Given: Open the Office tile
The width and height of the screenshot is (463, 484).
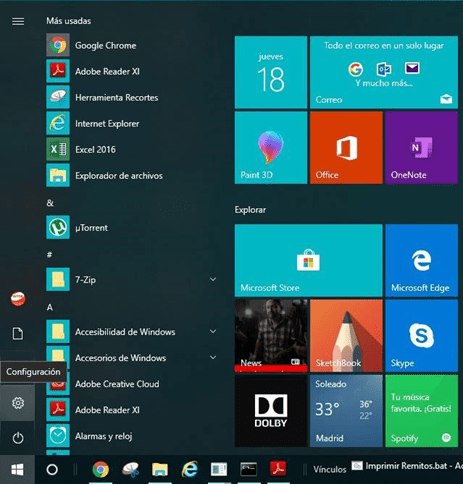Looking at the screenshot, I should (346, 147).
